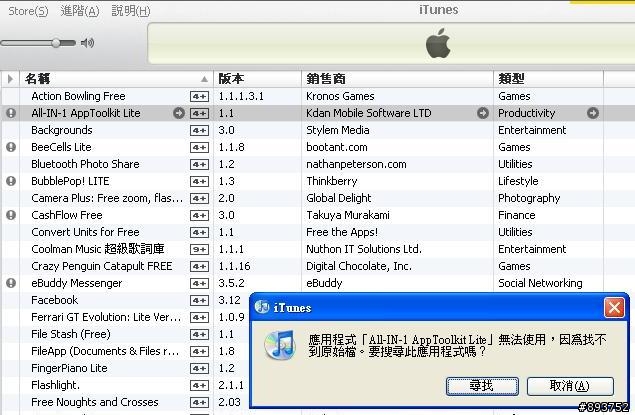
Task: Click the 銷售商 column header
Action: click(397, 79)
